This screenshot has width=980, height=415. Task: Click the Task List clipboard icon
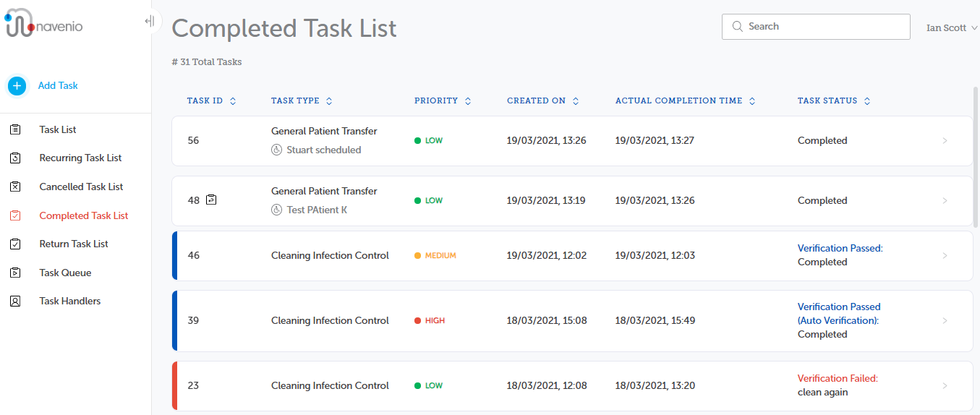click(x=15, y=129)
